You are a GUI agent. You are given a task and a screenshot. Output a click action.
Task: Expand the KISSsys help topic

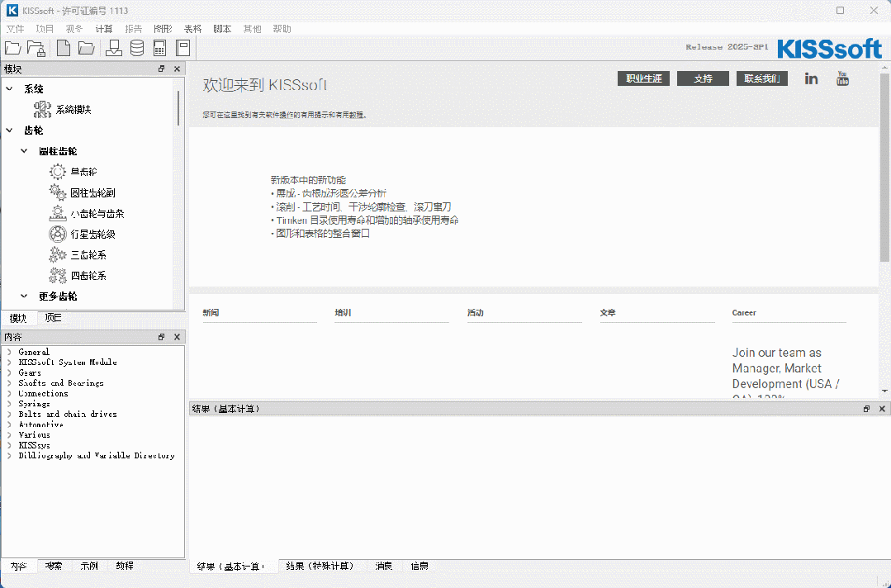tap(9, 445)
